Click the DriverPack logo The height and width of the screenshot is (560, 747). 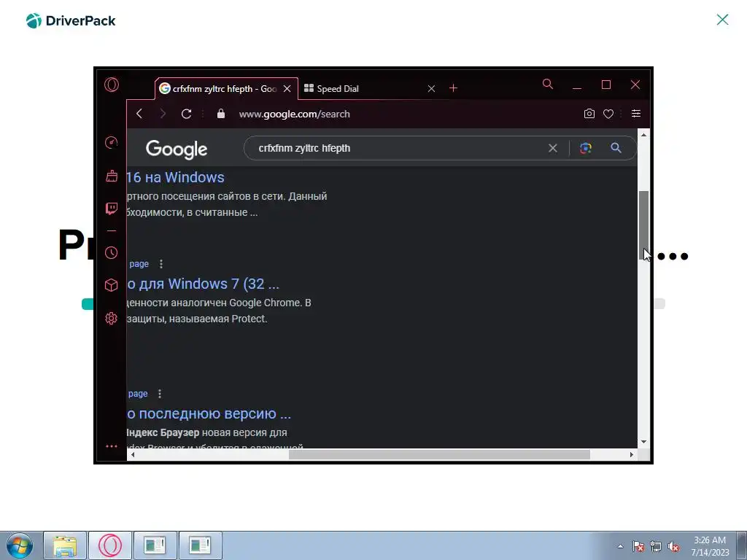pos(71,20)
